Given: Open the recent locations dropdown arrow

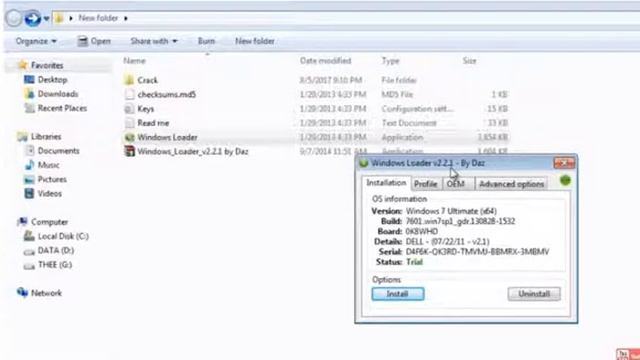Looking at the screenshot, I should [x=47, y=19].
